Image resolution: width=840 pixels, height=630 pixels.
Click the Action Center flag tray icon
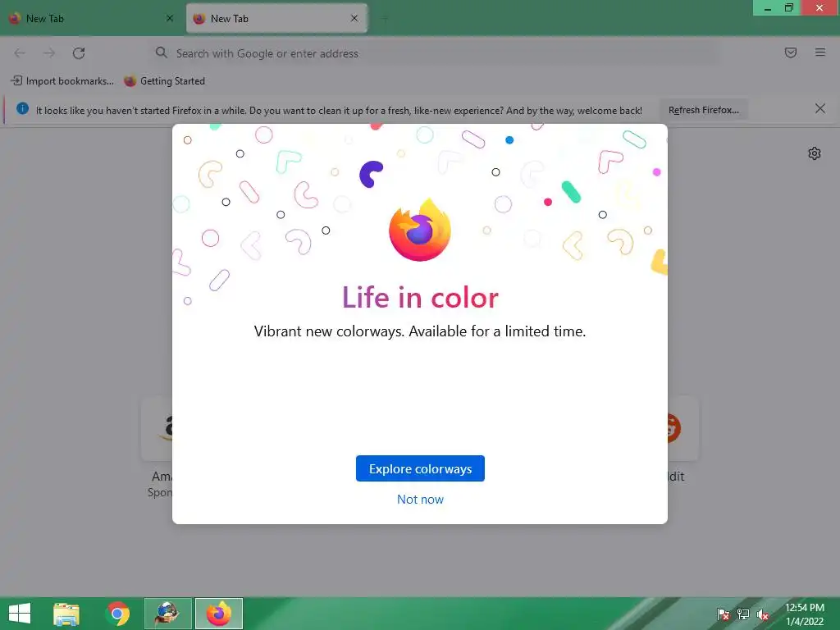pyautogui.click(x=724, y=614)
